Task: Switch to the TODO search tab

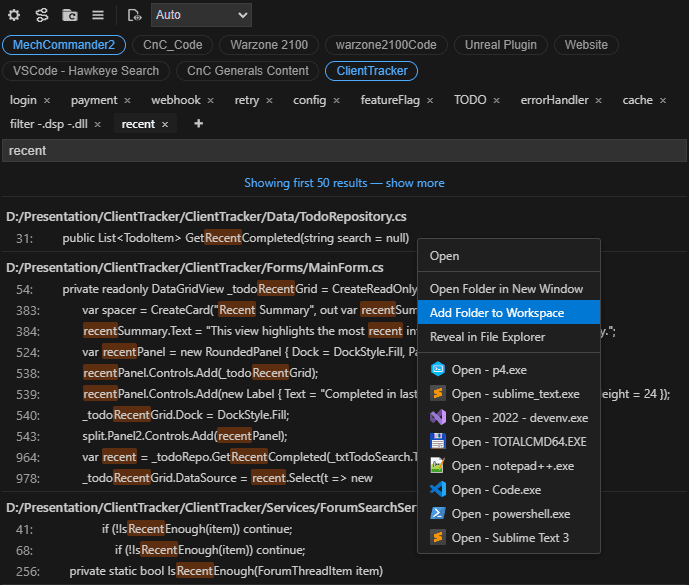Action: [470, 100]
